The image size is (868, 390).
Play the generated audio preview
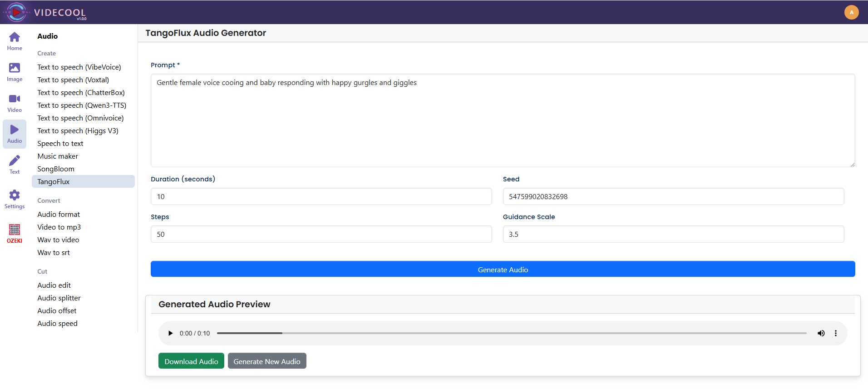click(x=170, y=333)
